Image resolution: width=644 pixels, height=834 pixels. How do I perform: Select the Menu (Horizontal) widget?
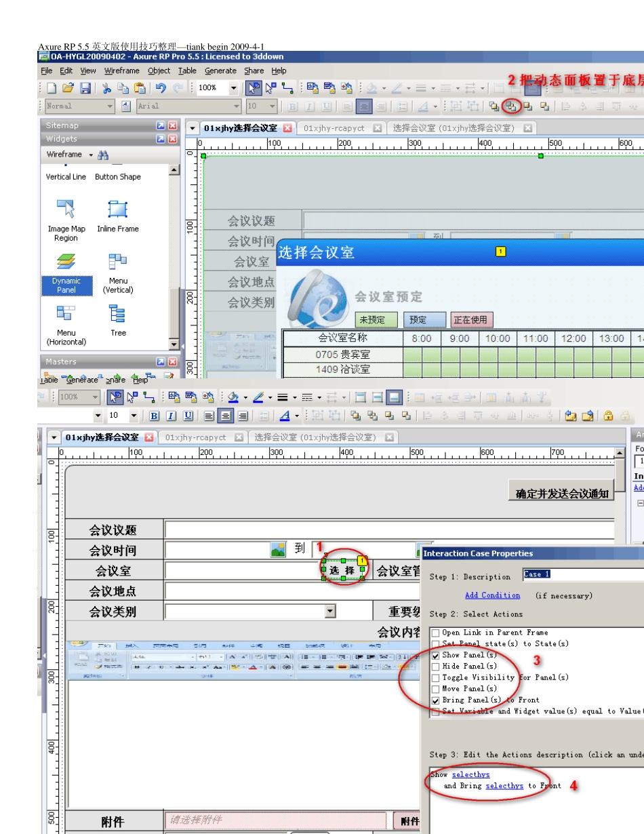66,325
